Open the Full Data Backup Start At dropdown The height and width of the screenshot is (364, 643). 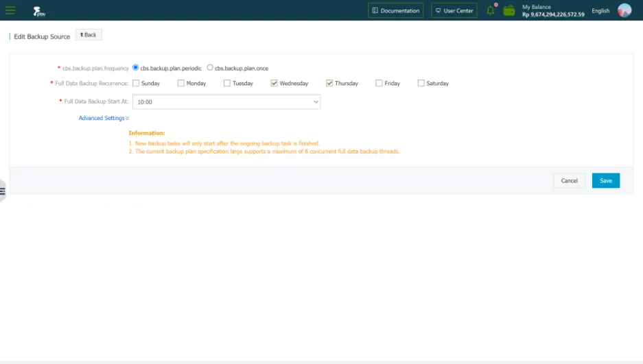226,101
